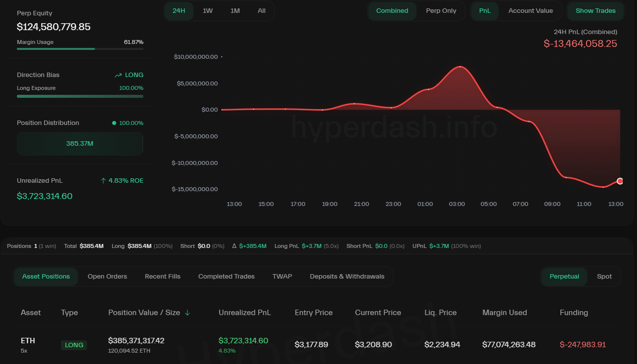Viewport: 637px width, 364px height.
Task: Switch to the Completed Trades tab
Action: [x=226, y=276]
